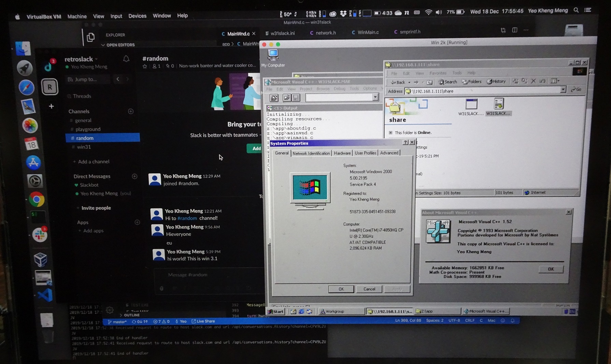Image resolution: width=611 pixels, height=364 pixels.
Task: Switch to Hardware tab
Action: click(342, 153)
